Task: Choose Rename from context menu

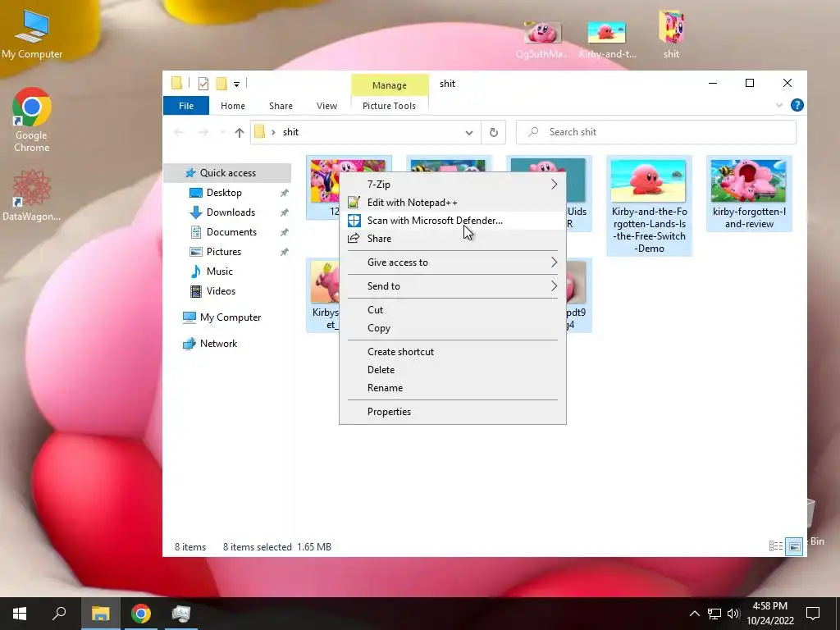Action: point(453,388)
